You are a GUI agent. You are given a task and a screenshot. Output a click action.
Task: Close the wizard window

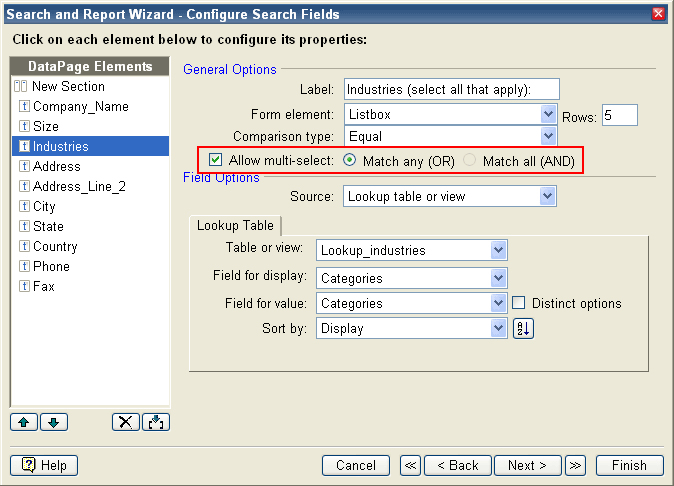[x=658, y=14]
